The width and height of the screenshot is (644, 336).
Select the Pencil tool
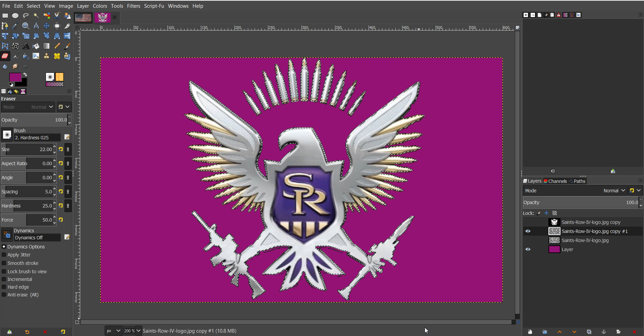(57, 46)
